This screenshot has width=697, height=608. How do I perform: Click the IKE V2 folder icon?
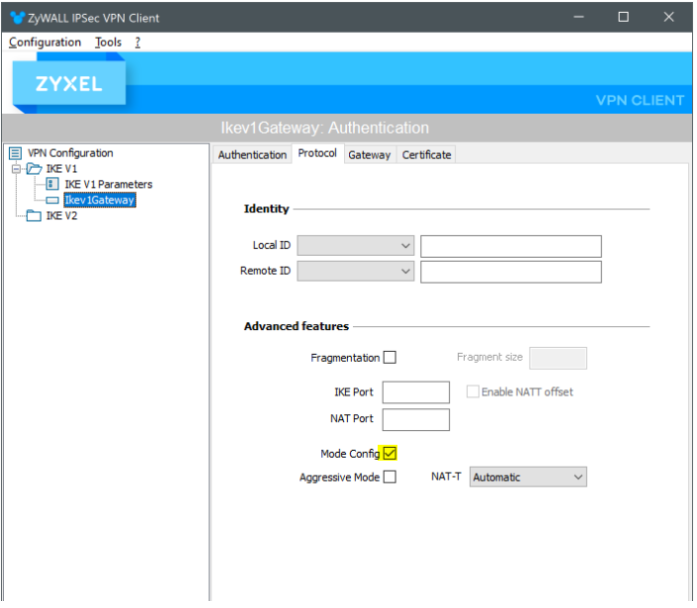pyautogui.click(x=34, y=216)
